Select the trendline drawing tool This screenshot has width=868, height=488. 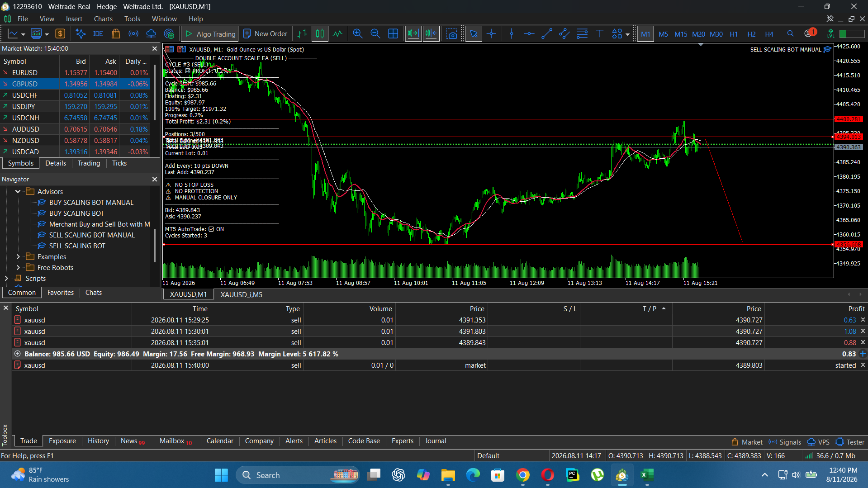tap(547, 34)
